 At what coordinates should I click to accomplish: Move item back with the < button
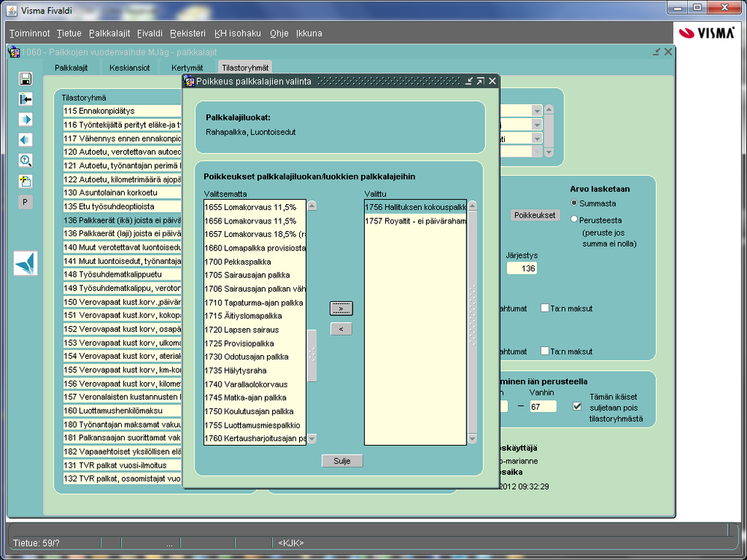(341, 328)
